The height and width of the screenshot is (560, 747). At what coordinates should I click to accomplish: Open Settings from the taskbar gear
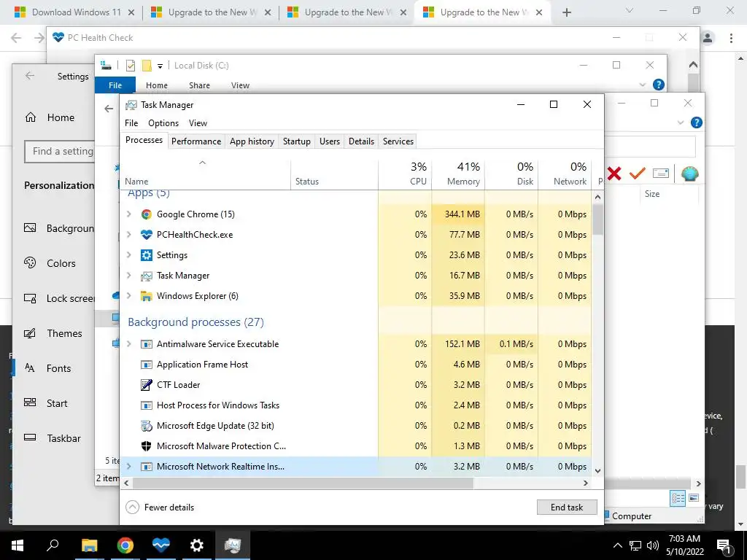click(x=196, y=545)
